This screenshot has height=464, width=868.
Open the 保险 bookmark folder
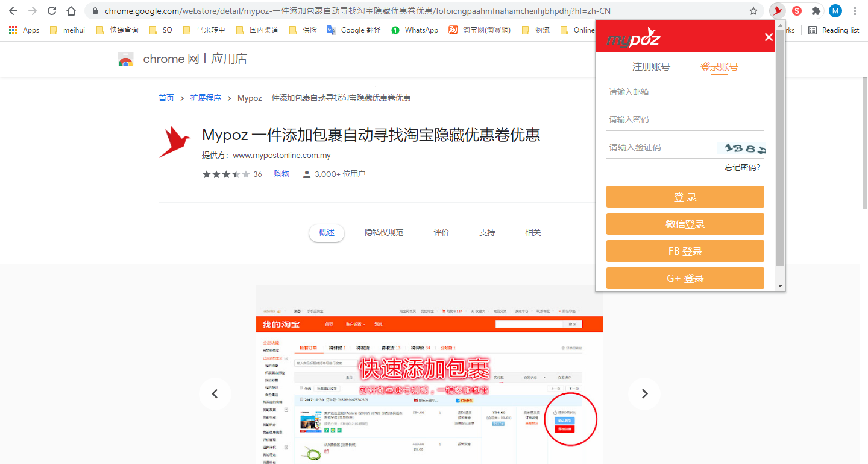tap(303, 30)
